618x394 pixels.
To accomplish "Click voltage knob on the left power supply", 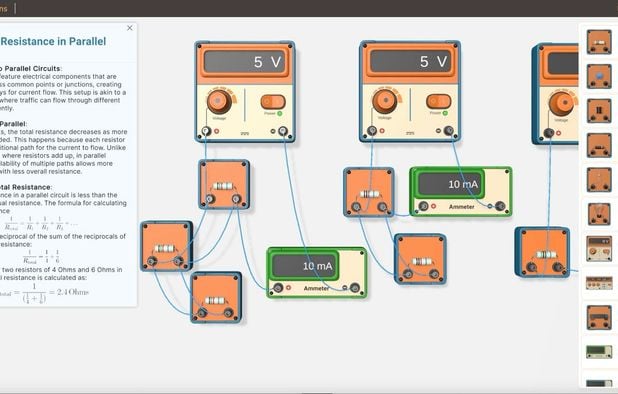I will pyautogui.click(x=219, y=101).
